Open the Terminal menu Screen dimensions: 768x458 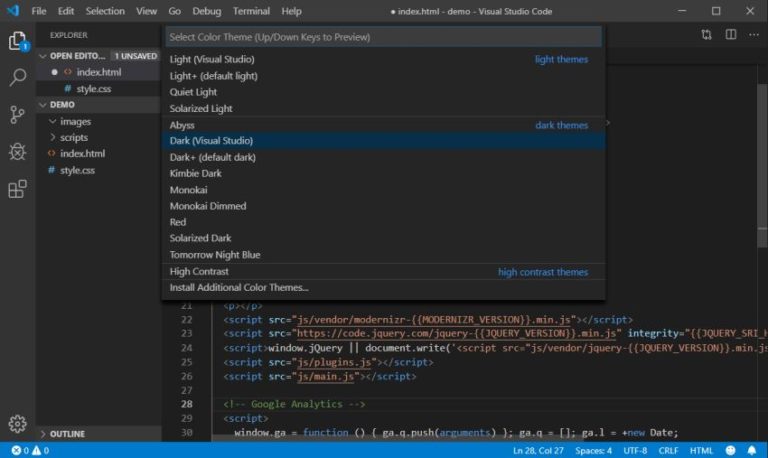click(x=251, y=11)
